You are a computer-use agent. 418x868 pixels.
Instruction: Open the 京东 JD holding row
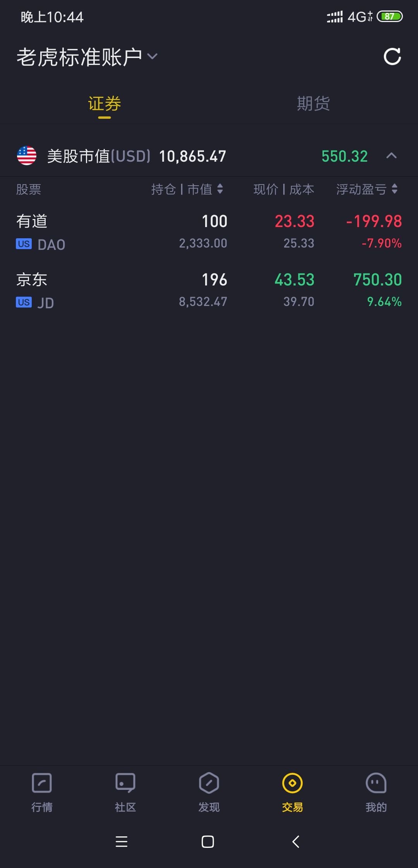(x=209, y=290)
